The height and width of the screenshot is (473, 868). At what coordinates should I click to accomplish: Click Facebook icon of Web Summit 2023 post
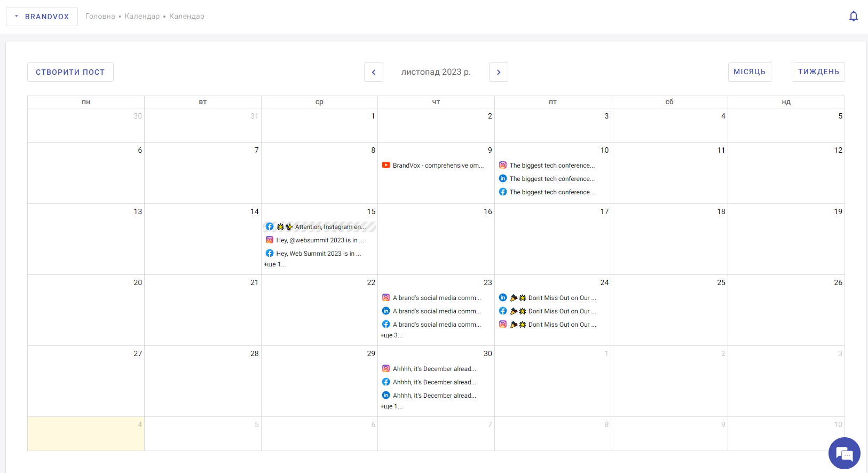(x=270, y=254)
